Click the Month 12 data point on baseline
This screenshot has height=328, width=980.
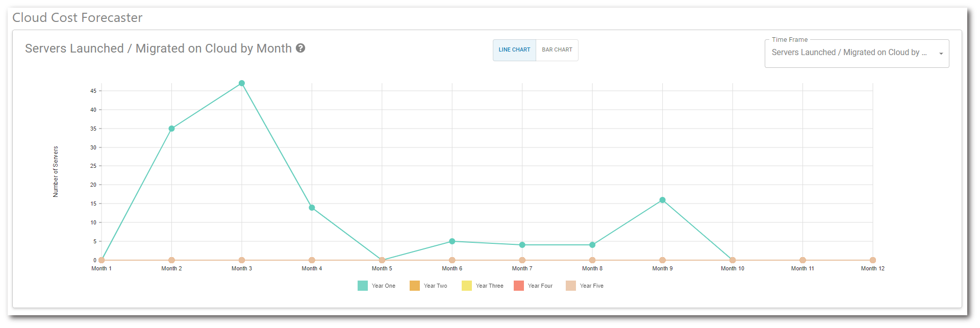click(872, 260)
